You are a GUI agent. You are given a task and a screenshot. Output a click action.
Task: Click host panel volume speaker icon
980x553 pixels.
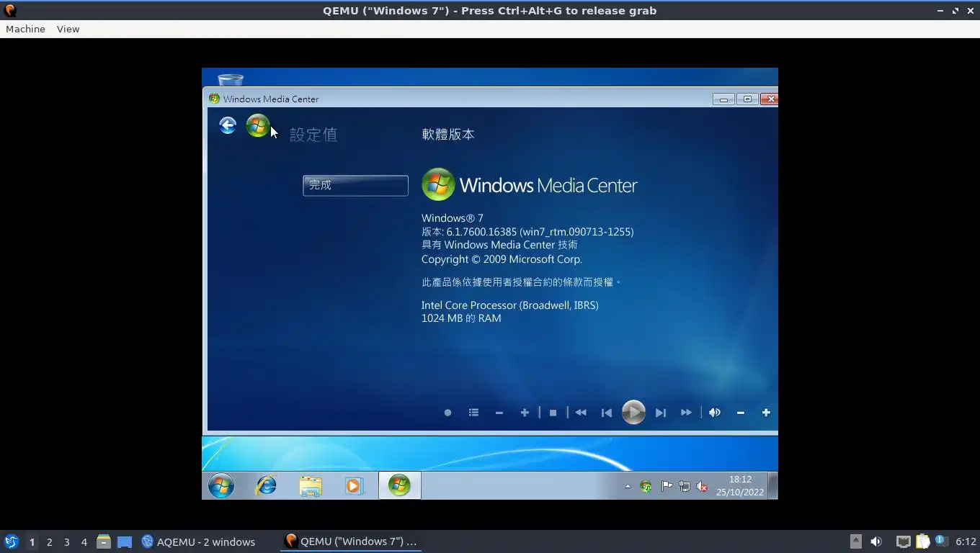click(x=876, y=541)
